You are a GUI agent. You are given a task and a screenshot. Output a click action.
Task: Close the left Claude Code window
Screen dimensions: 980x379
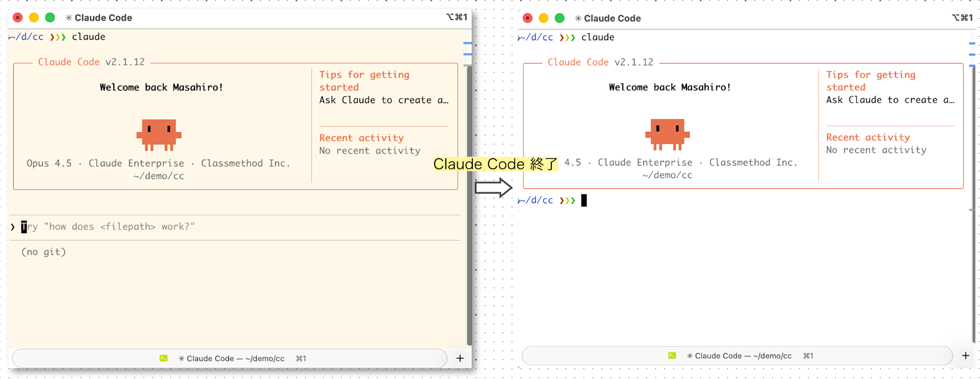tap(18, 18)
